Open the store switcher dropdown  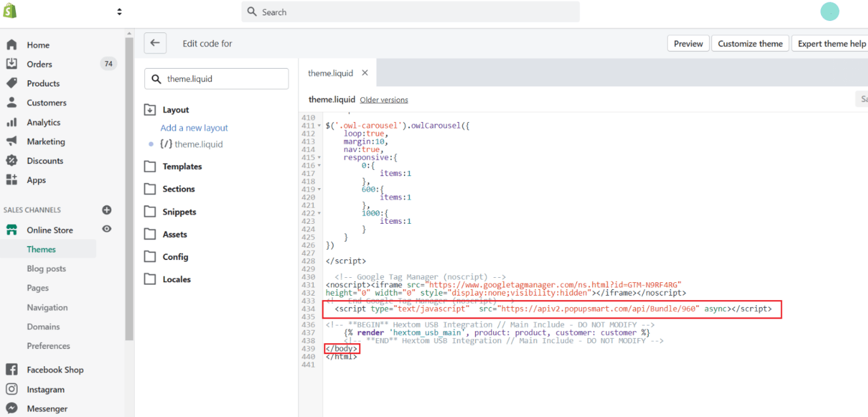point(119,11)
